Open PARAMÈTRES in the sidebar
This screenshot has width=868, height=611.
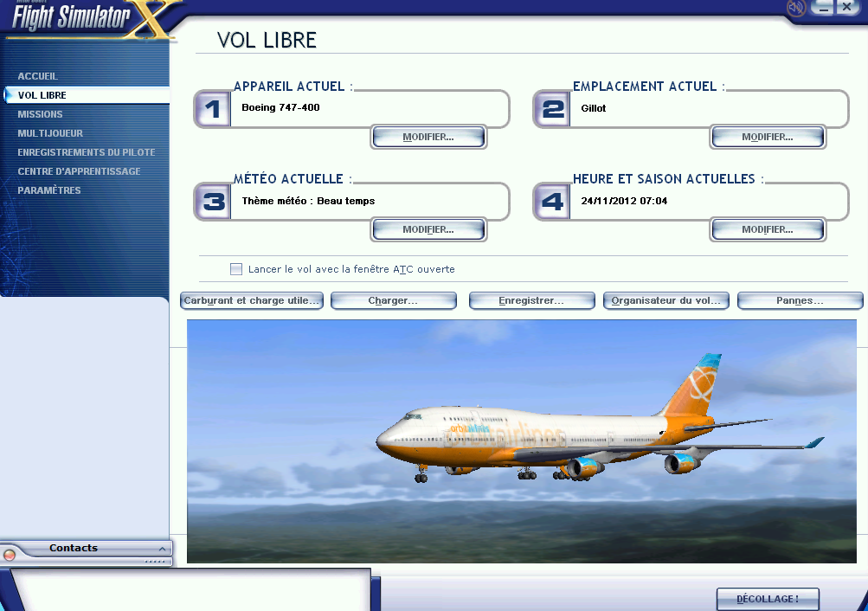click(49, 190)
